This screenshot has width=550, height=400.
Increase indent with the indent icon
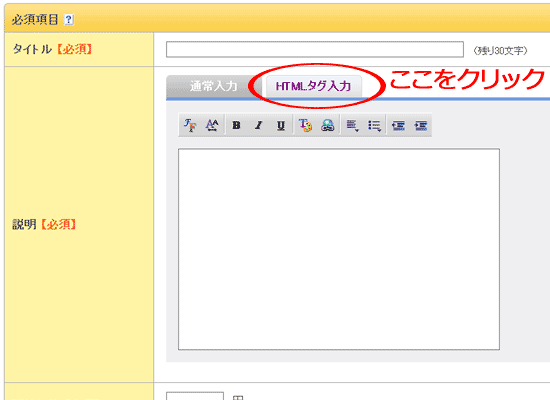point(421,125)
